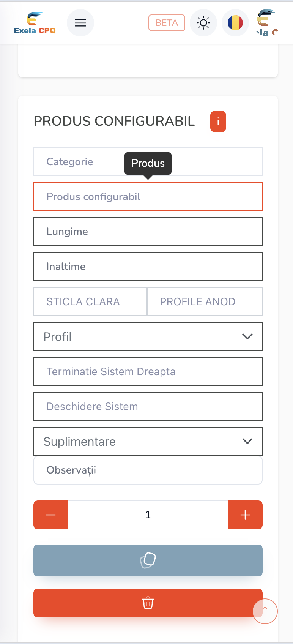Select the STICLA CLARA option
The width and height of the screenshot is (293, 644).
pyautogui.click(x=90, y=301)
